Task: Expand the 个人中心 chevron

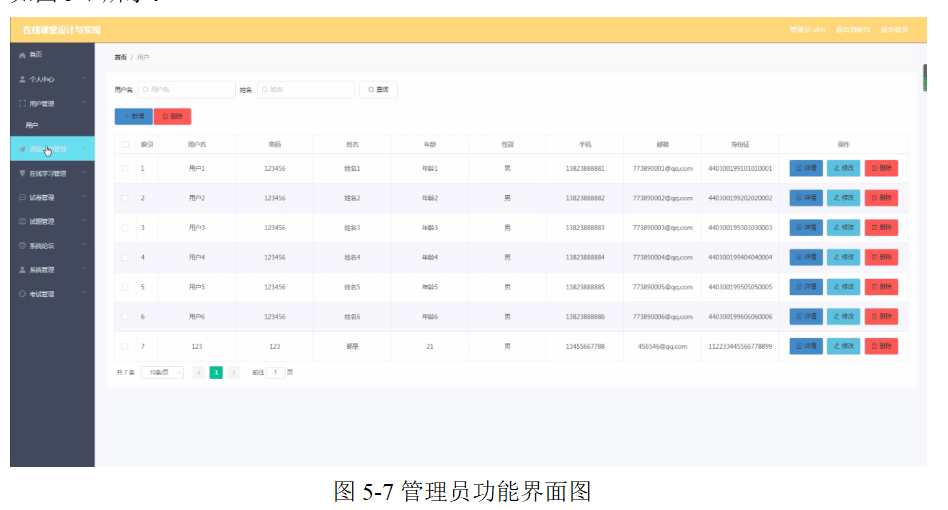Action: [84, 79]
